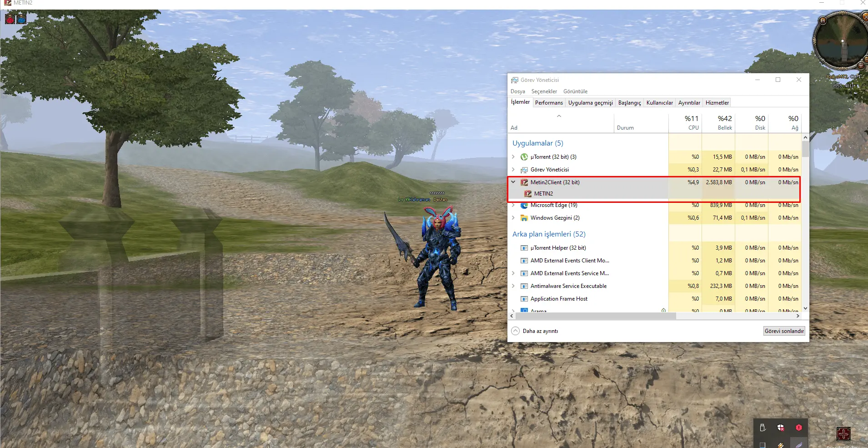Switch to the Ayrıntılar tab
Image resolution: width=868 pixels, height=448 pixels.
click(689, 103)
